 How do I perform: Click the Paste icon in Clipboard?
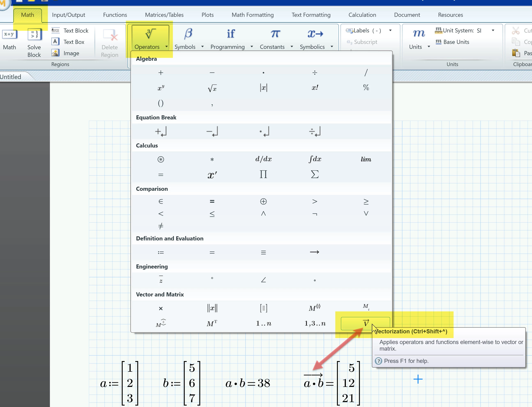(x=516, y=53)
